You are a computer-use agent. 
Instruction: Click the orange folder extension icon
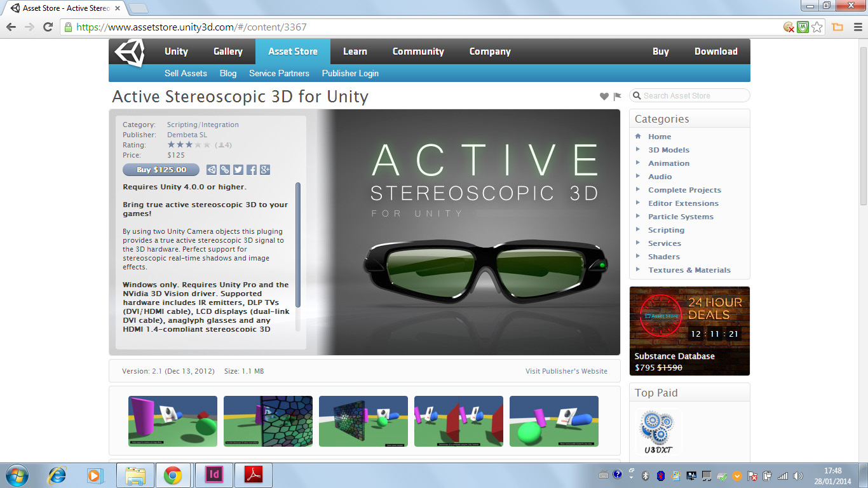[x=837, y=27]
